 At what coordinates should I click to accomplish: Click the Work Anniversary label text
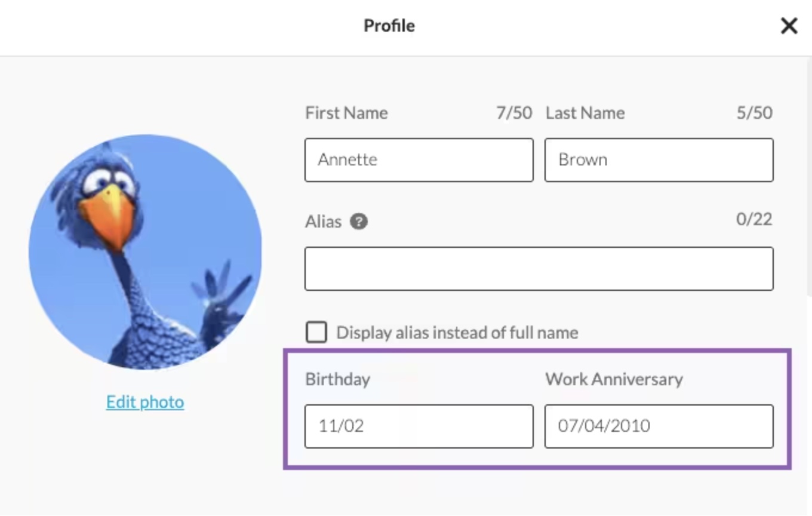[x=613, y=378]
